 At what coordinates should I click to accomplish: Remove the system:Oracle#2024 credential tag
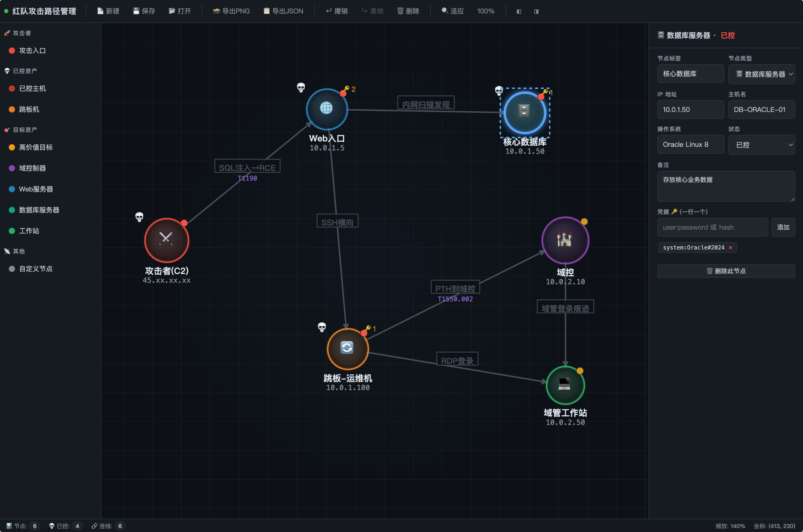coord(730,248)
